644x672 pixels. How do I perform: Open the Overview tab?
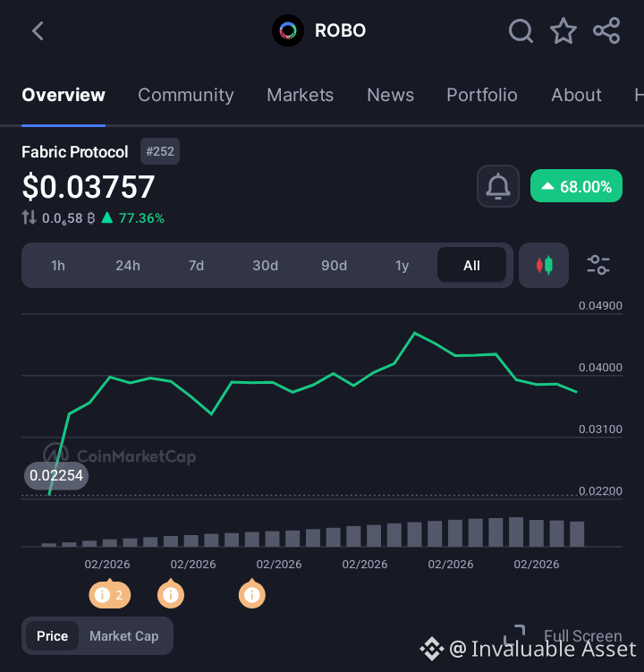[64, 95]
